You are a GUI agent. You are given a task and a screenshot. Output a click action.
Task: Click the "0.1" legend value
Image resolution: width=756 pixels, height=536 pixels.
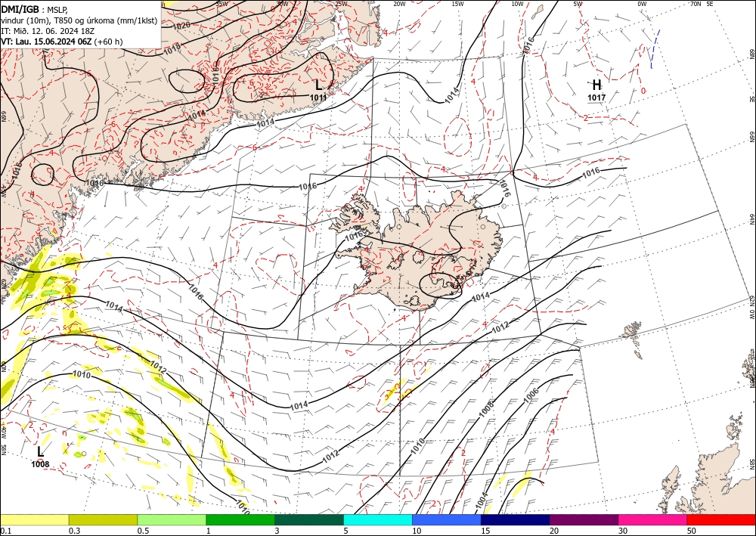pyautogui.click(x=5, y=531)
